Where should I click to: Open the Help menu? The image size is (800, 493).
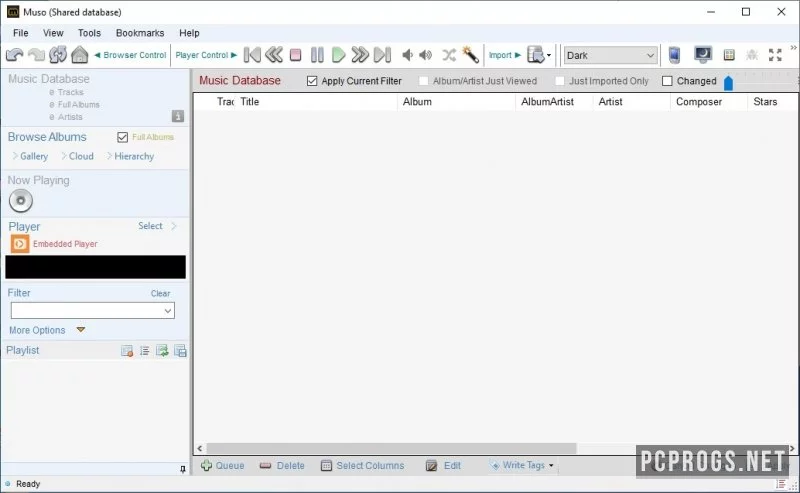tap(189, 33)
